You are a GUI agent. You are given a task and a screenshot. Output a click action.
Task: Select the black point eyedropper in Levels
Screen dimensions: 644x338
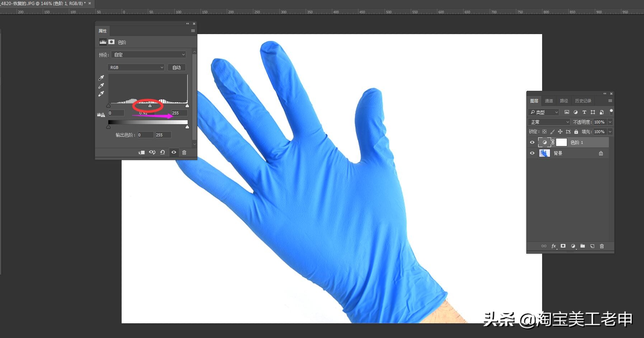pyautogui.click(x=101, y=78)
